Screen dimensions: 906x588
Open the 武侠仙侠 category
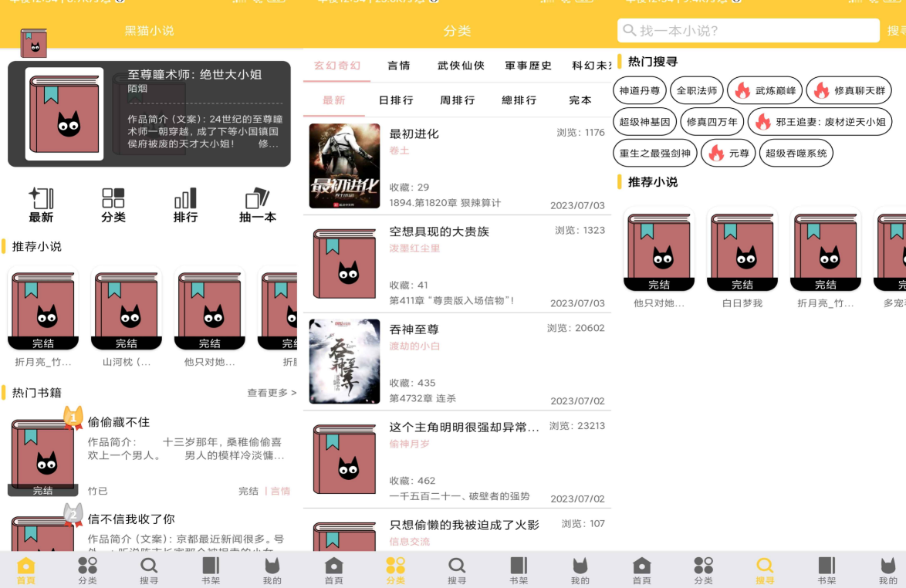tap(459, 66)
